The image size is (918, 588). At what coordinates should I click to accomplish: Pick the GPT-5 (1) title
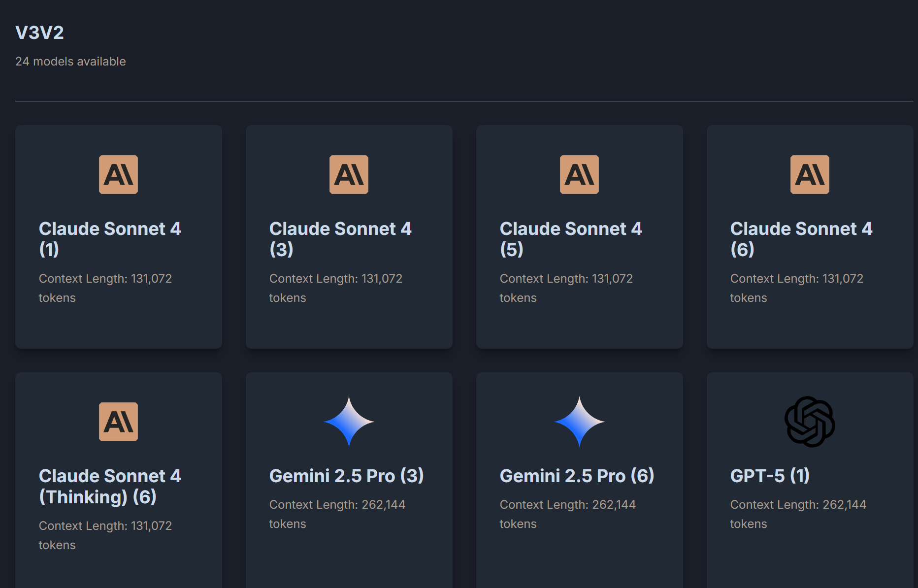tap(770, 476)
